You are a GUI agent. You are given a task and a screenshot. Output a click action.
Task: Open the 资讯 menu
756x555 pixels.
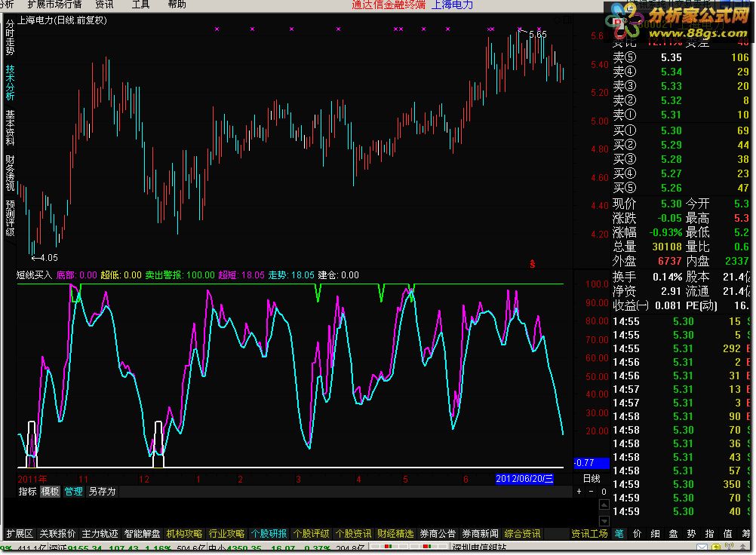click(x=104, y=5)
